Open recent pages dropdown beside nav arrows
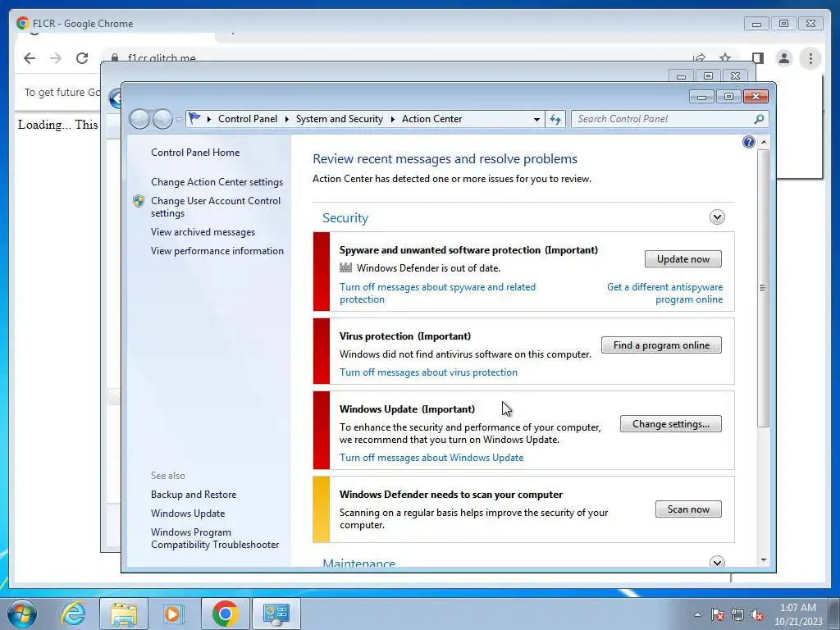 coord(179,120)
